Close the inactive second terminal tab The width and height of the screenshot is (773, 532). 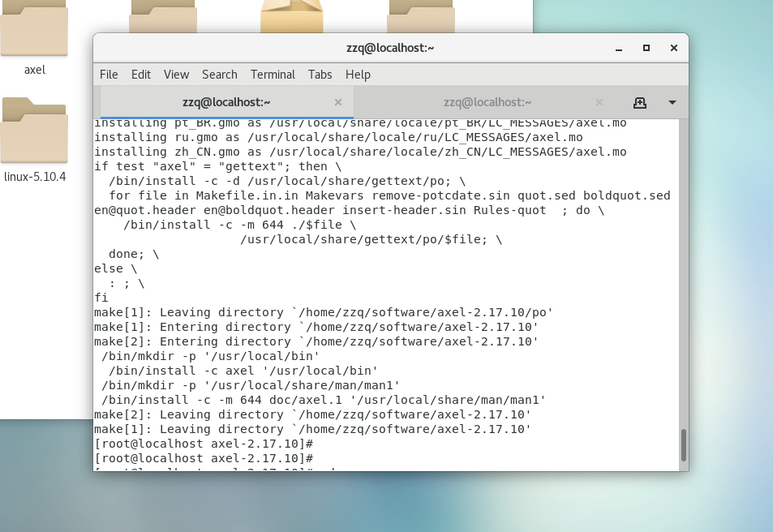(599, 102)
